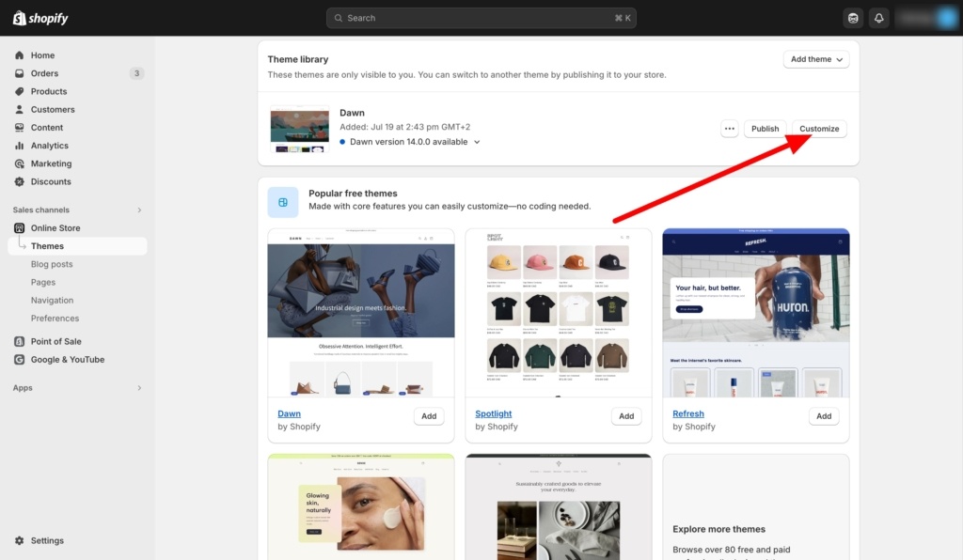Open Orders from the sidebar
Image resolution: width=963 pixels, height=560 pixels.
click(43, 72)
